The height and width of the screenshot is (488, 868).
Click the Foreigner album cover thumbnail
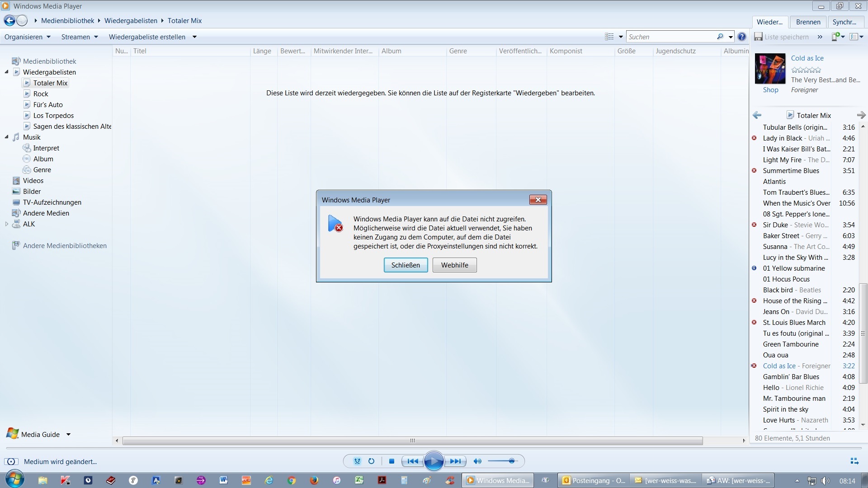pyautogui.click(x=770, y=69)
